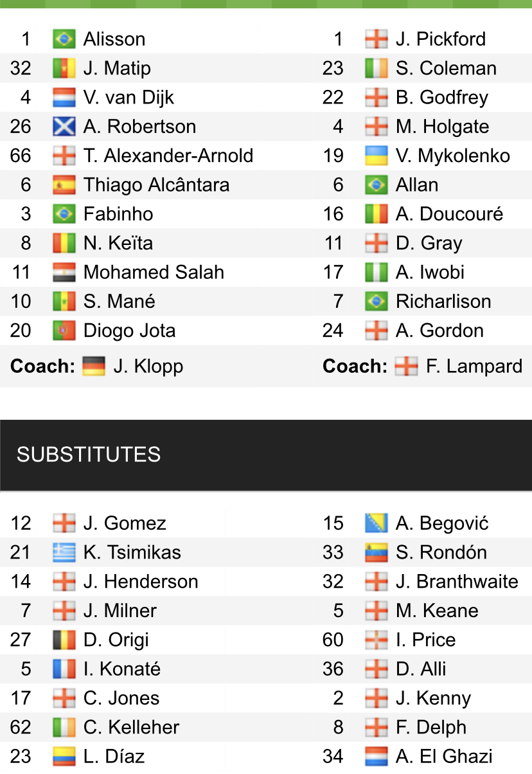Click the Venezuela flag beside S. Rondón

coord(376,553)
